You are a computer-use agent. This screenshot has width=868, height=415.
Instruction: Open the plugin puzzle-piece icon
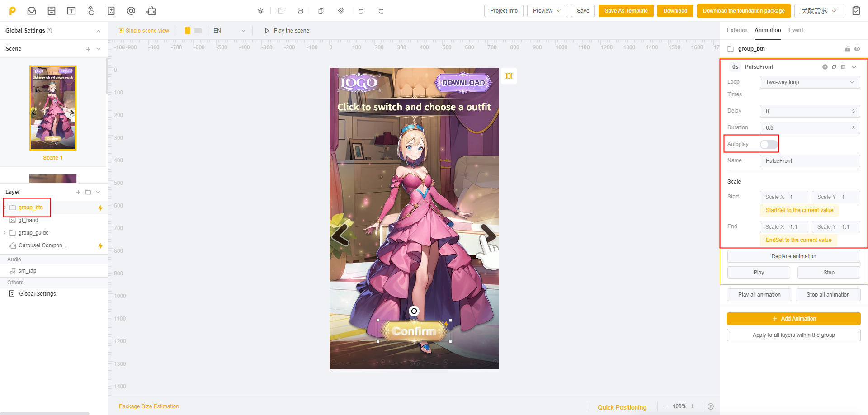point(151,11)
